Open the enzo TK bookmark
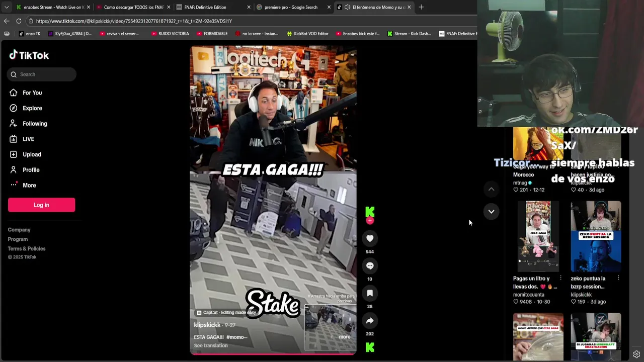 pos(30,34)
